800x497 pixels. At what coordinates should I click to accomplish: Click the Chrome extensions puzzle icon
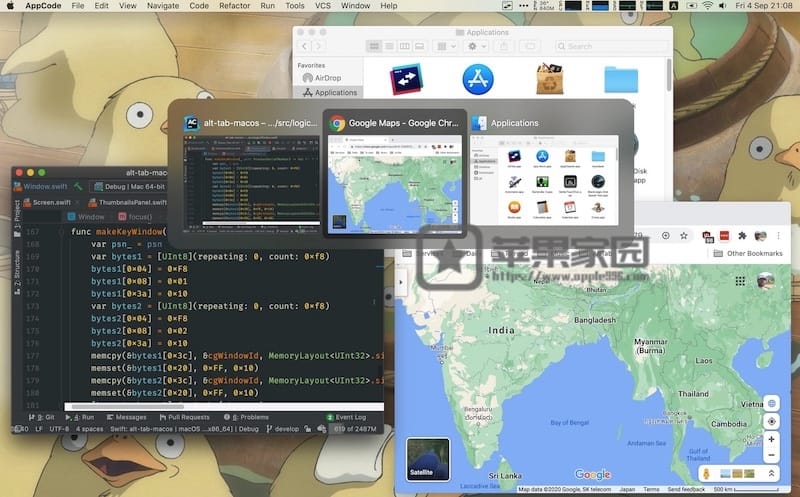point(742,235)
